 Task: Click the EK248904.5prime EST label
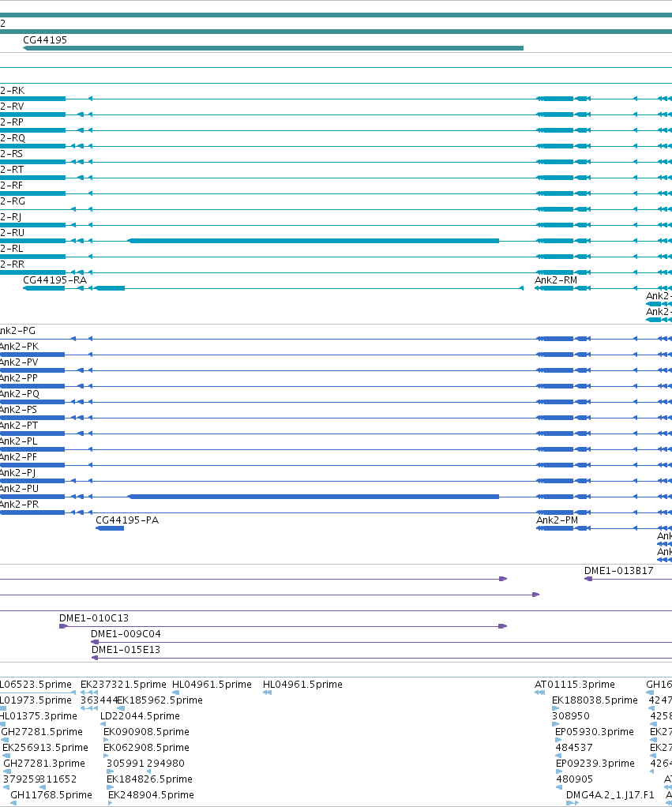click(x=152, y=795)
